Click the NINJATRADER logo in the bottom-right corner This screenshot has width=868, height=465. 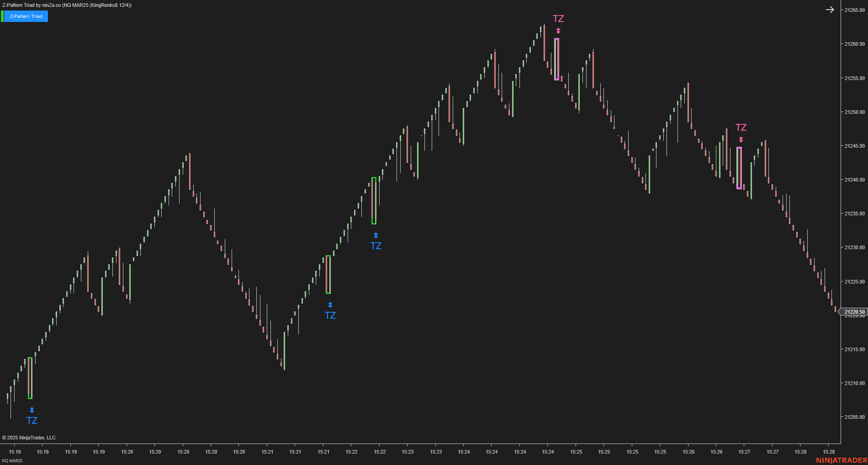842,461
